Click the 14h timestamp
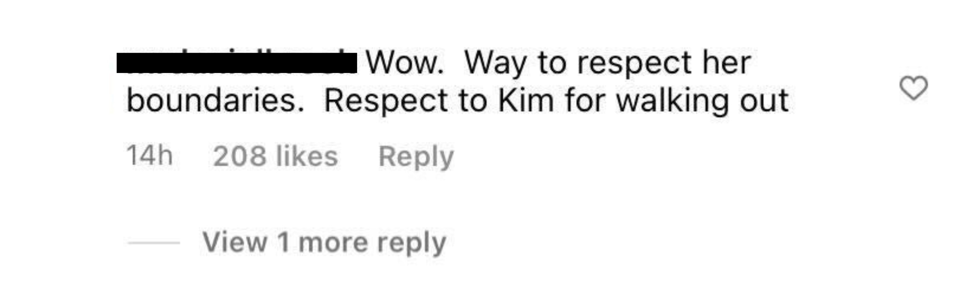 pyautogui.click(x=149, y=155)
